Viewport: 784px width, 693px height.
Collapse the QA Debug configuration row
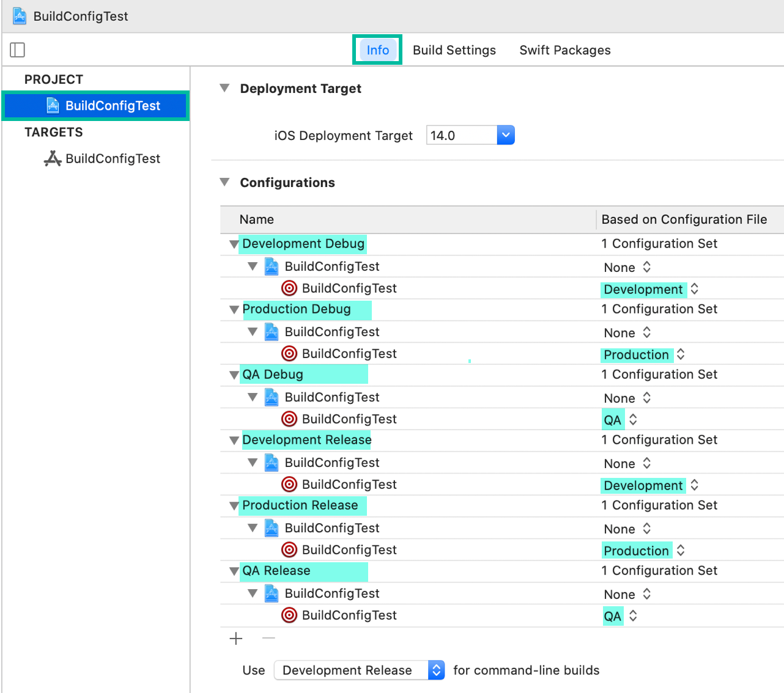(x=234, y=375)
